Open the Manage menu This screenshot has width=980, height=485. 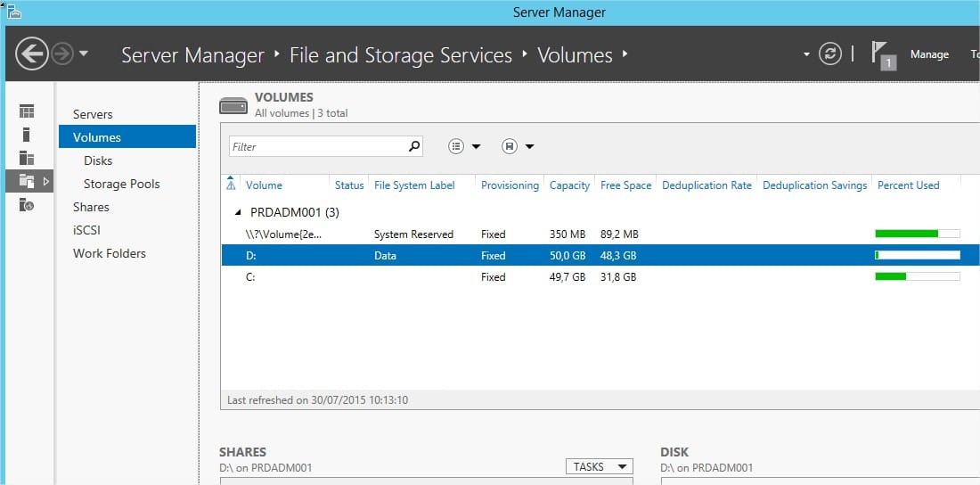(x=929, y=54)
